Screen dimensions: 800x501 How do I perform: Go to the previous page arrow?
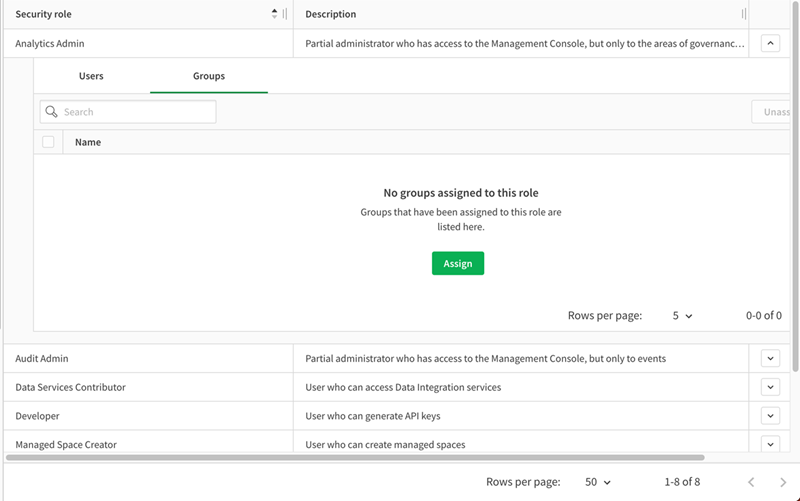751,482
